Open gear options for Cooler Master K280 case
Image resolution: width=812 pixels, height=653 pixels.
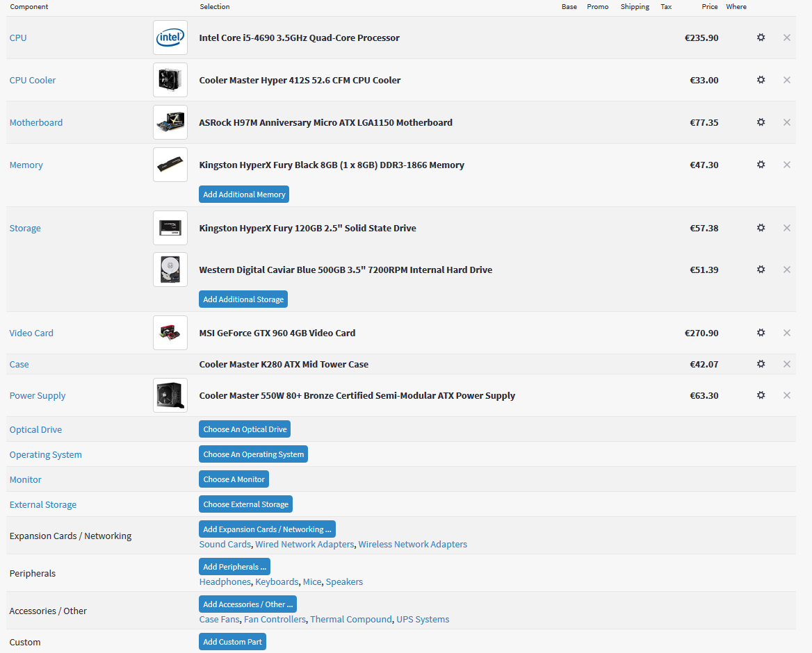pyautogui.click(x=761, y=364)
